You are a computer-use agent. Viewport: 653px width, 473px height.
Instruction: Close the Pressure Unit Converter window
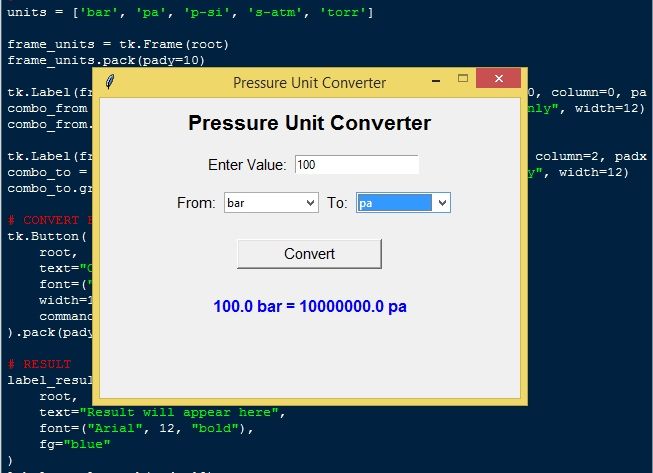(496, 81)
